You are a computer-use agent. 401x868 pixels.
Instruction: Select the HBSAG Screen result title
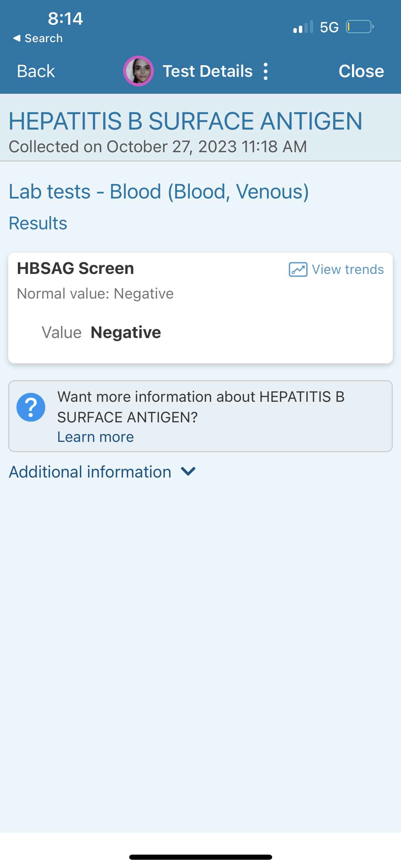75,268
